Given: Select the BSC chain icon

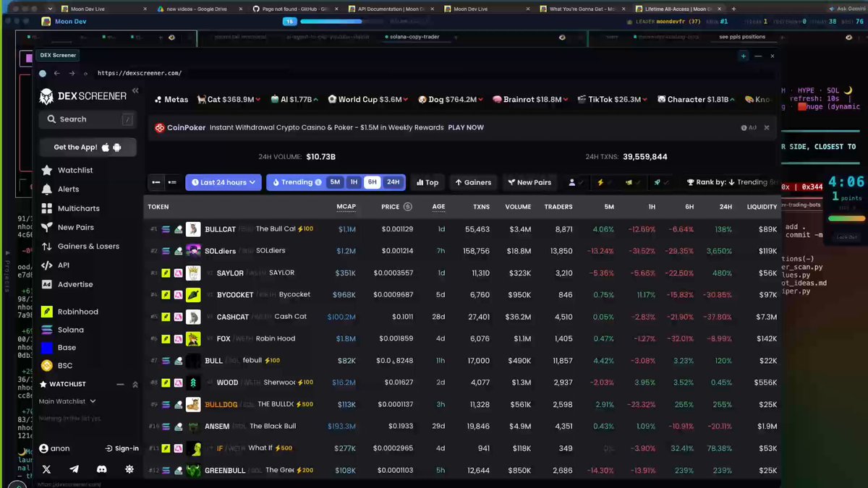Looking at the screenshot, I should (x=47, y=366).
